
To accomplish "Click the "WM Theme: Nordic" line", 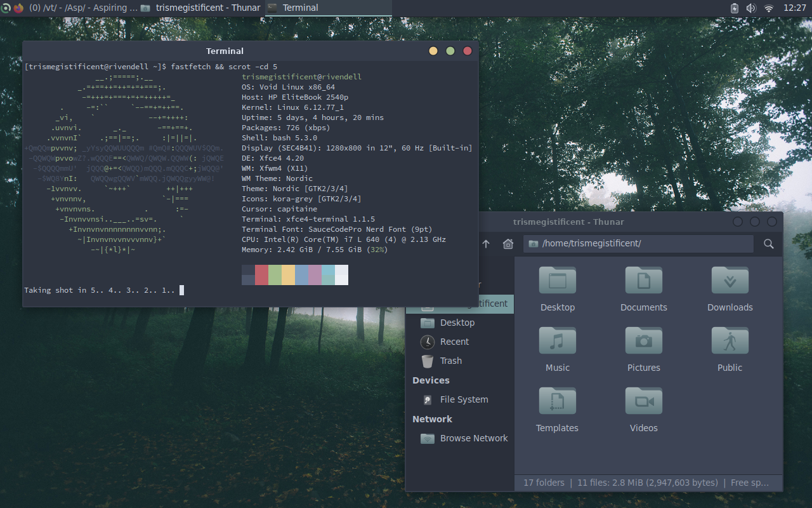I will point(277,178).
